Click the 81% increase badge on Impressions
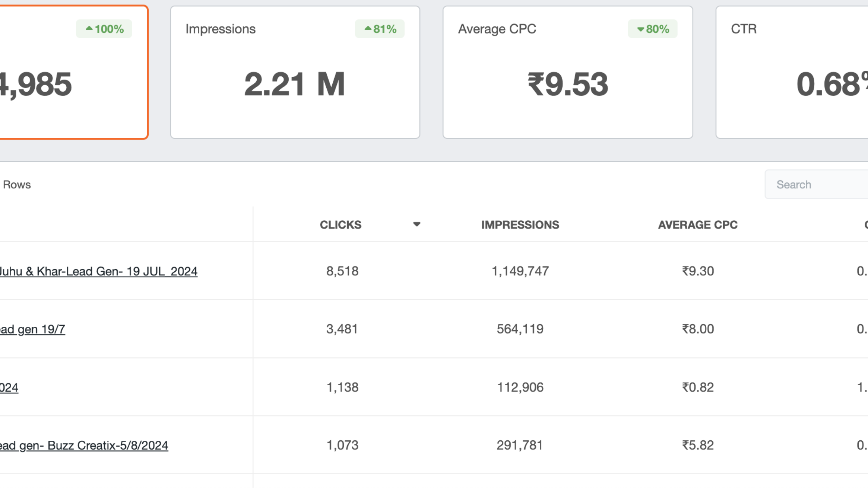The height and width of the screenshot is (488, 868). [380, 29]
